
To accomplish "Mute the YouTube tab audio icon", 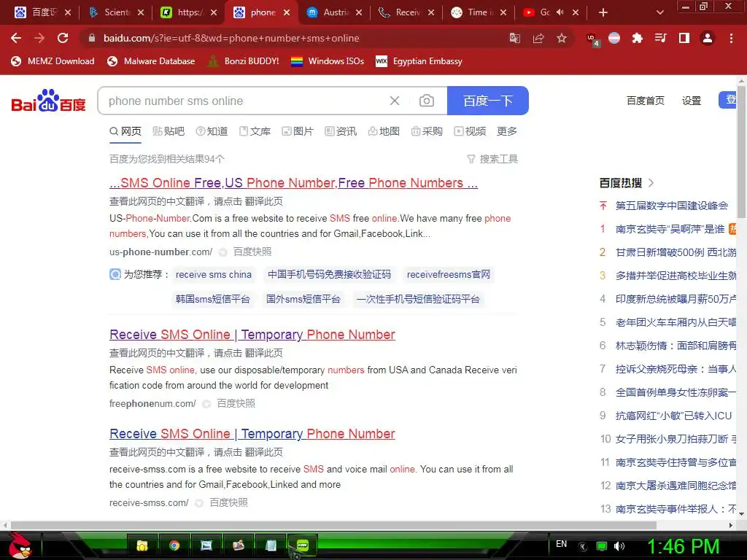I will (560, 12).
